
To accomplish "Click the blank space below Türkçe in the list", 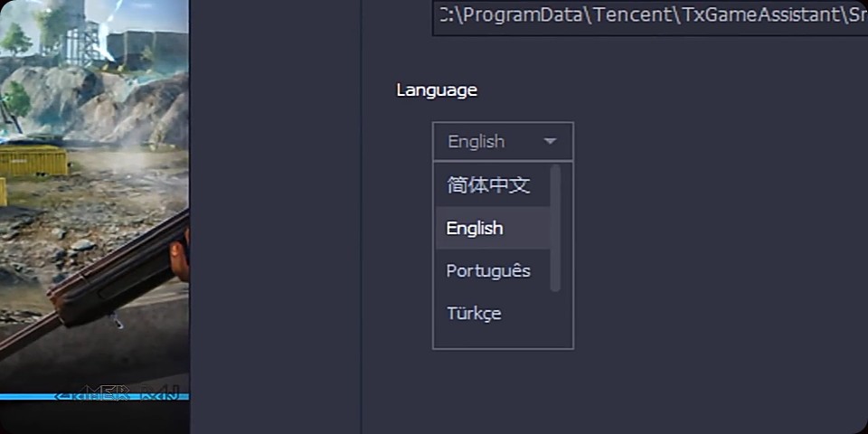I will (x=493, y=337).
